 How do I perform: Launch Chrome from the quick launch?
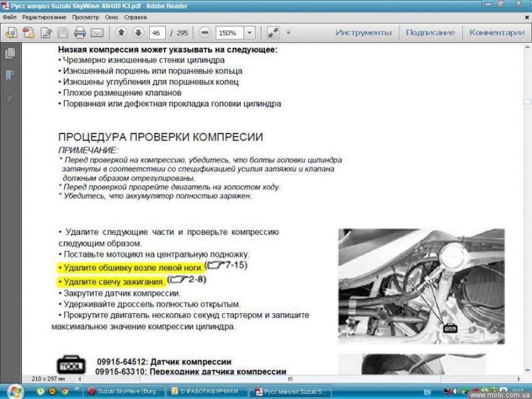point(64,391)
